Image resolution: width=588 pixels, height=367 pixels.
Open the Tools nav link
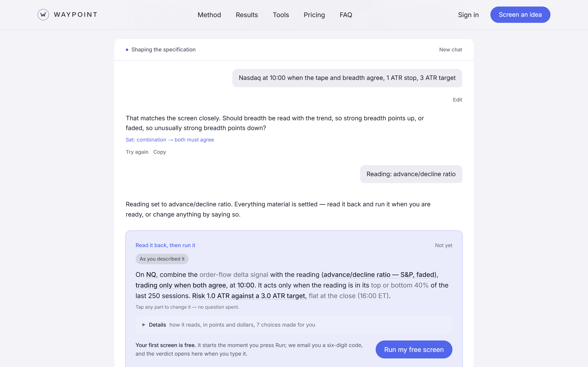click(281, 15)
